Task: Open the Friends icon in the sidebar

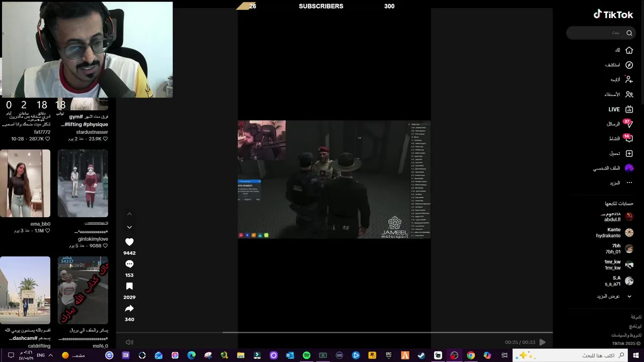Action: pos(629,94)
